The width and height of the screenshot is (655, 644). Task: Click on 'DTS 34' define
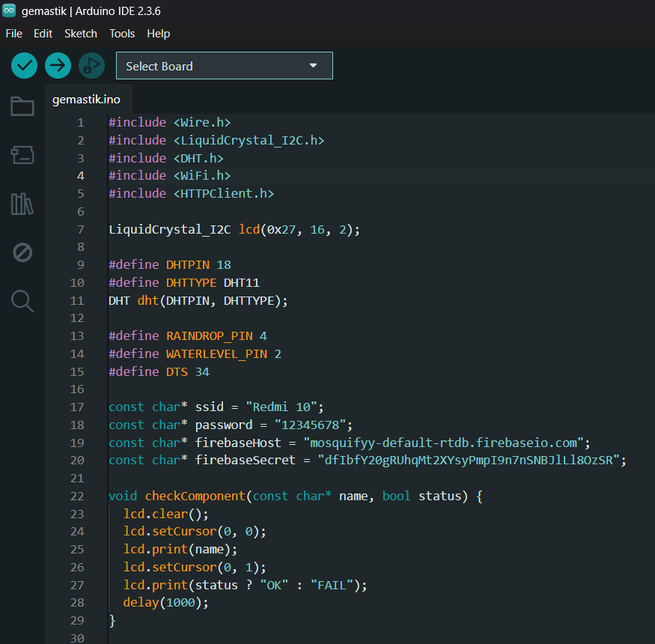point(188,372)
